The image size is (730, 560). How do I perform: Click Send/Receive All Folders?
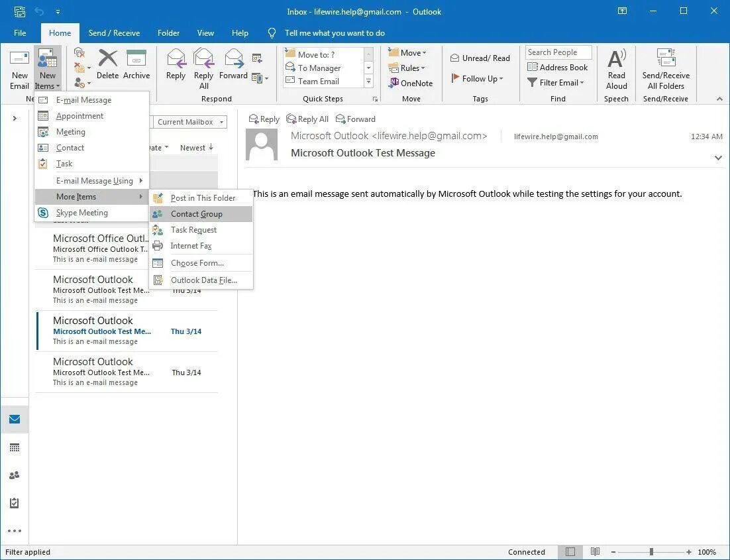point(666,69)
